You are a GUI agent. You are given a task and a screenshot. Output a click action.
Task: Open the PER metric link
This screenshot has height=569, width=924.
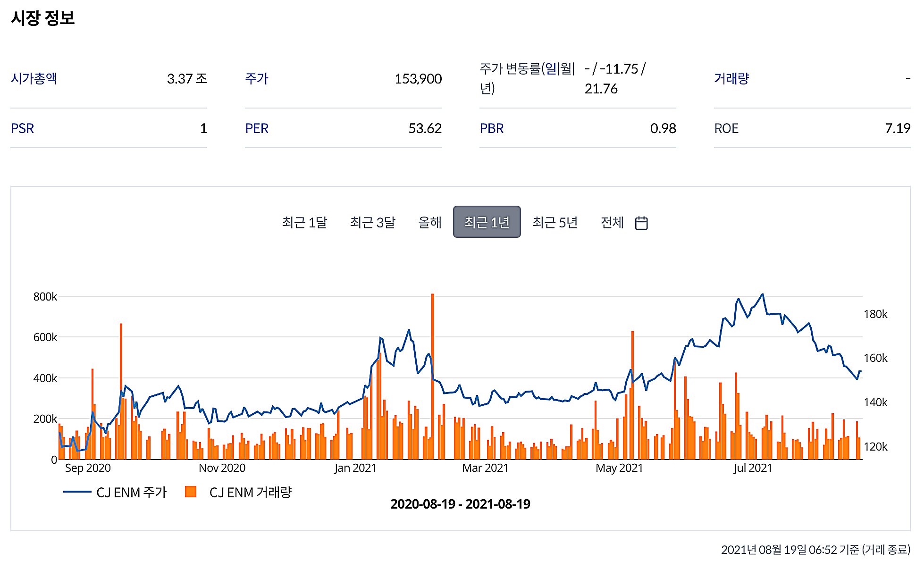pos(257,128)
